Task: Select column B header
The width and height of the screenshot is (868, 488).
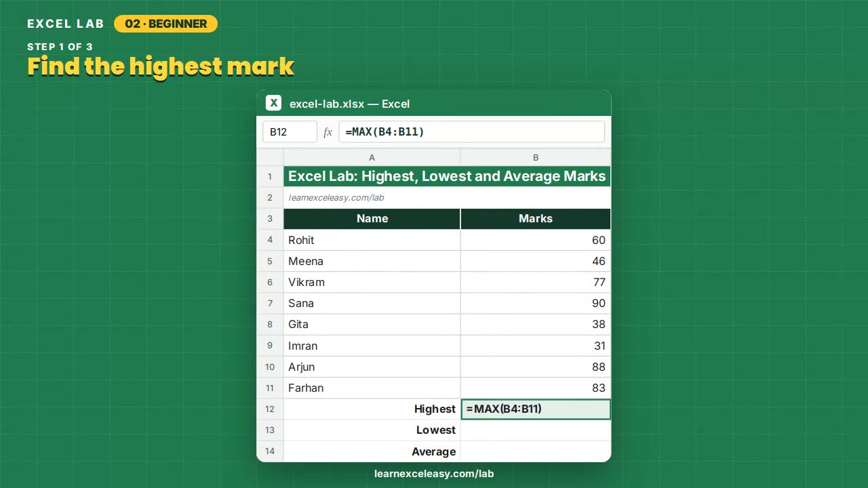Action: [x=536, y=157]
